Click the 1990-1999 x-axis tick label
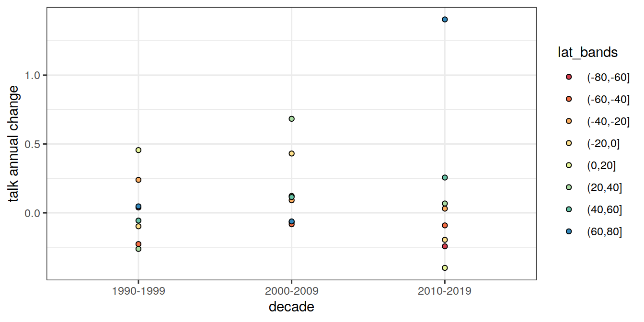The width and height of the screenshot is (644, 322). [138, 291]
